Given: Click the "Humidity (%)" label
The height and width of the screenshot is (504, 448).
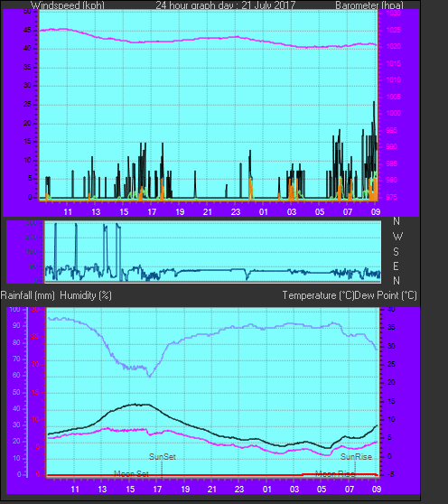Looking at the screenshot, I should [86, 295].
